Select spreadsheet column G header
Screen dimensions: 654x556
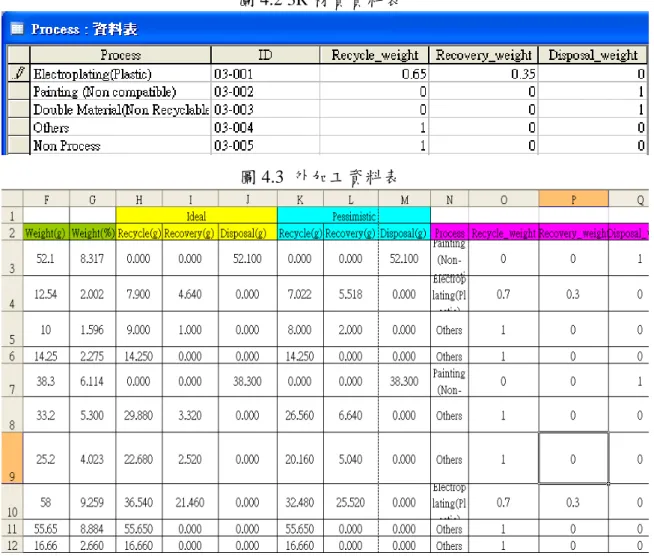[x=93, y=199]
